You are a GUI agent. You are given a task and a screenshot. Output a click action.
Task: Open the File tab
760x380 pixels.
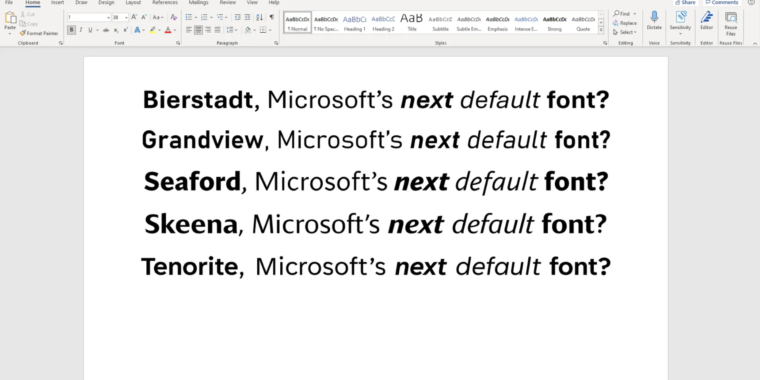pos(9,2)
